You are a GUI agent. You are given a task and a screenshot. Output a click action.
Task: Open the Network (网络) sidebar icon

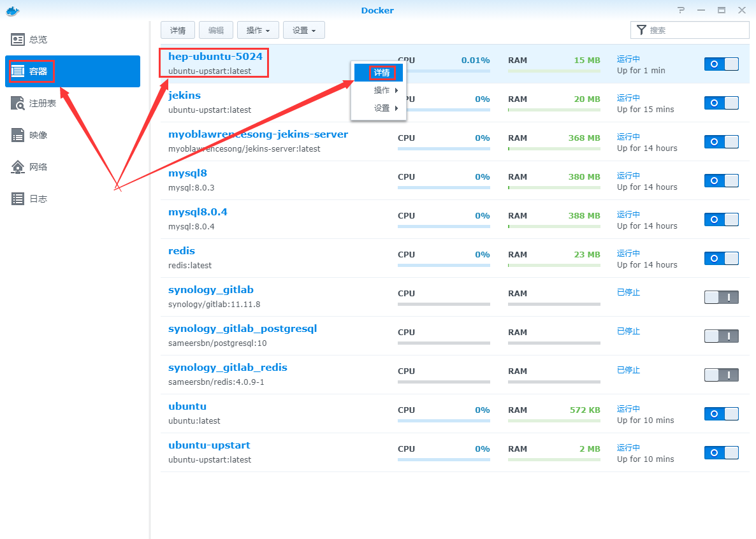click(x=18, y=167)
